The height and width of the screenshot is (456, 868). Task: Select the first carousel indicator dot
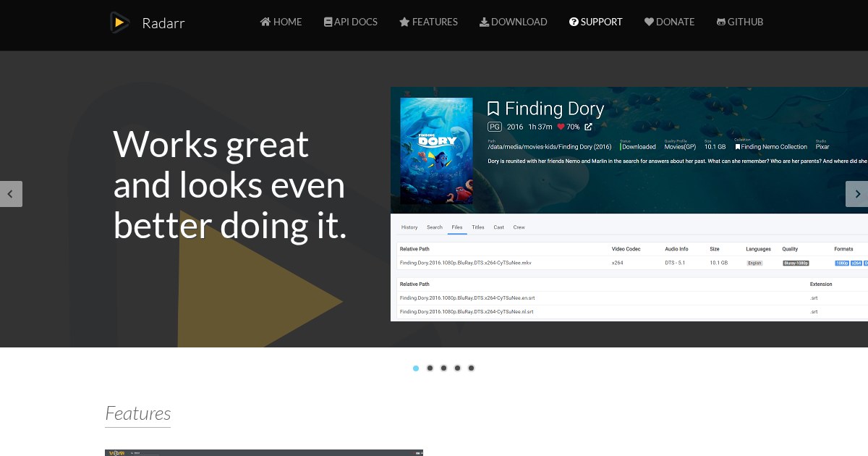(x=416, y=368)
